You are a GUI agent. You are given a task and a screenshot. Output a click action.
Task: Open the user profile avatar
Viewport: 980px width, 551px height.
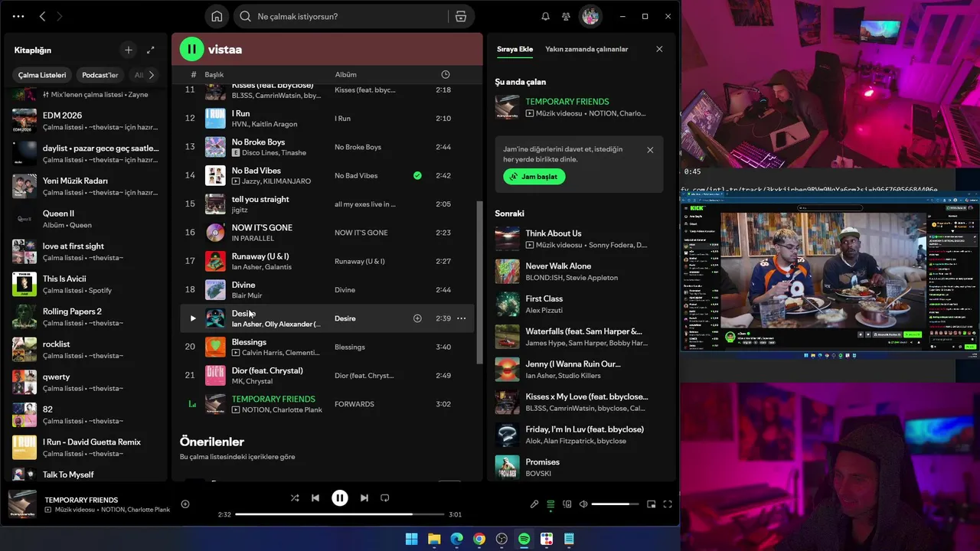point(590,16)
